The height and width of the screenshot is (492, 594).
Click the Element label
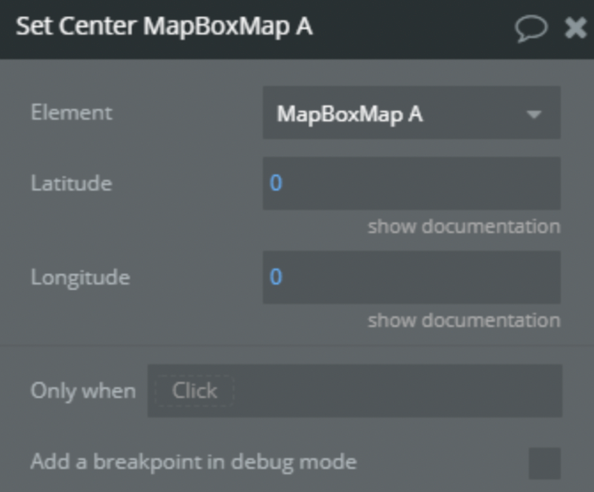tap(72, 113)
